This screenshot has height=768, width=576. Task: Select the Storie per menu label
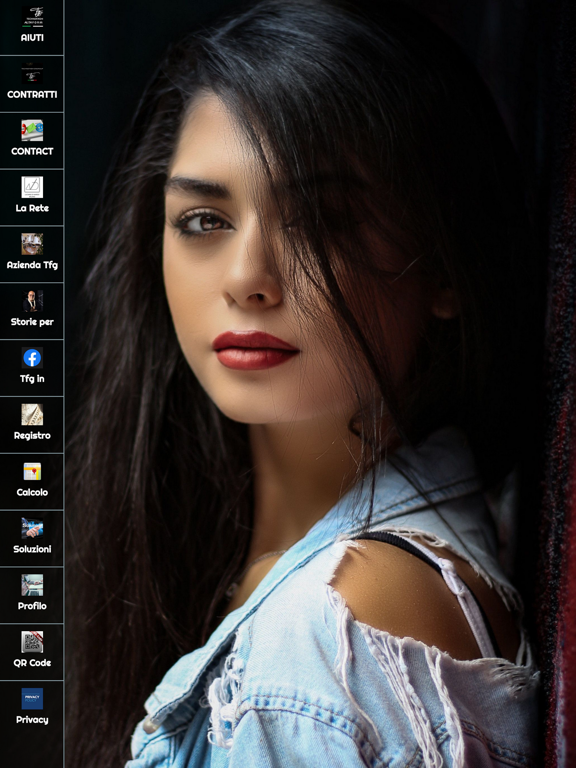coord(32,322)
